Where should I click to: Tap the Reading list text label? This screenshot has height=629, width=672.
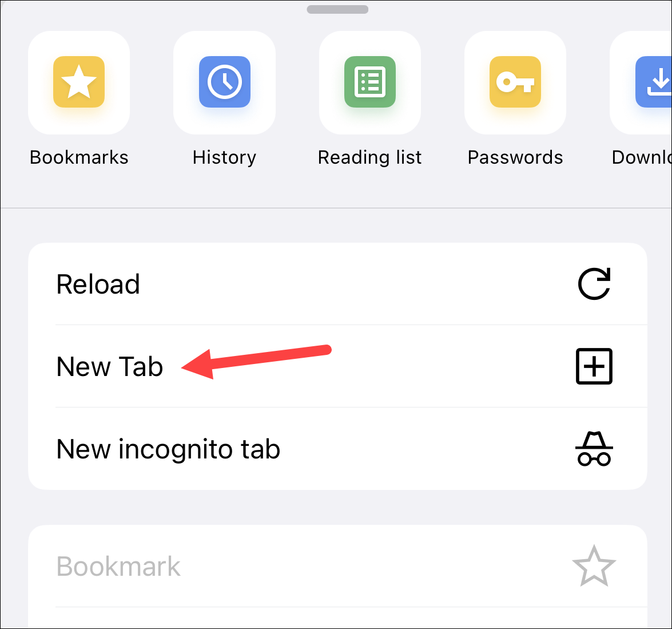click(x=370, y=157)
